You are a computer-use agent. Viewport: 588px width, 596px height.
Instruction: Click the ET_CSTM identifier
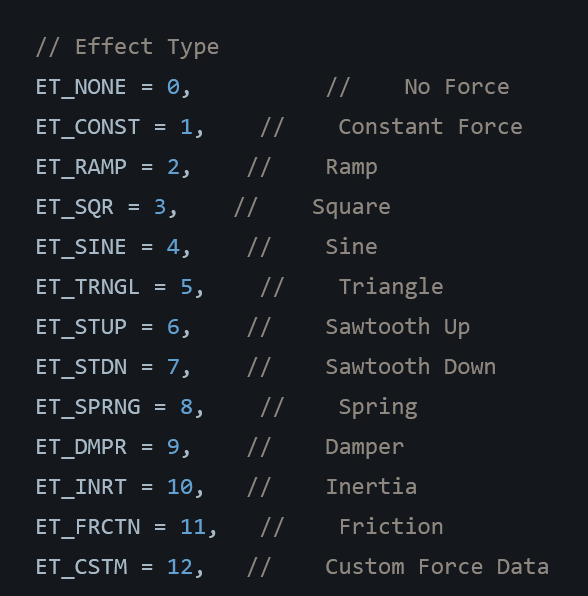click(x=81, y=567)
